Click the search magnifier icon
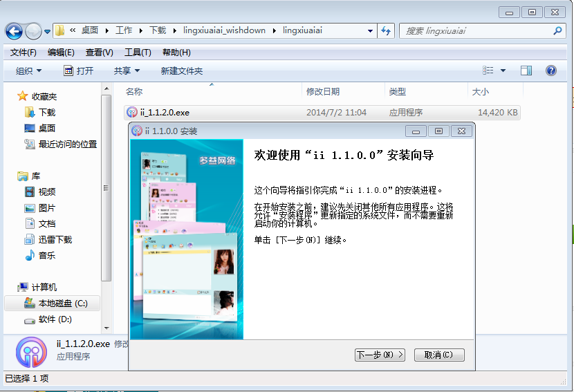The height and width of the screenshot is (392, 574). coord(557,30)
